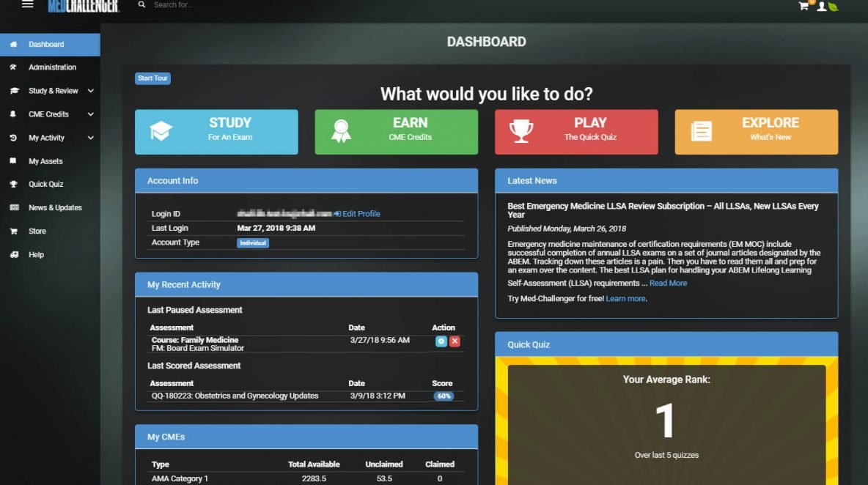
Task: Click the Store cart sidebar icon
Action: (x=13, y=232)
